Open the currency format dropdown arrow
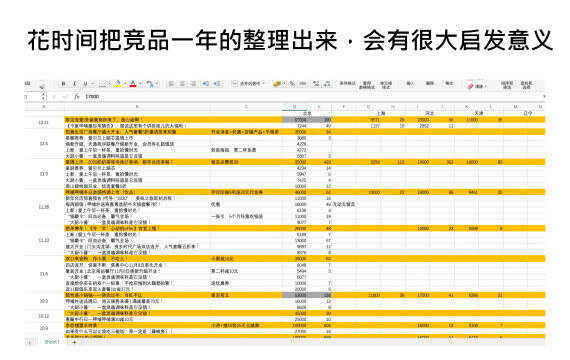This screenshot has width=570, height=360. coord(284,84)
